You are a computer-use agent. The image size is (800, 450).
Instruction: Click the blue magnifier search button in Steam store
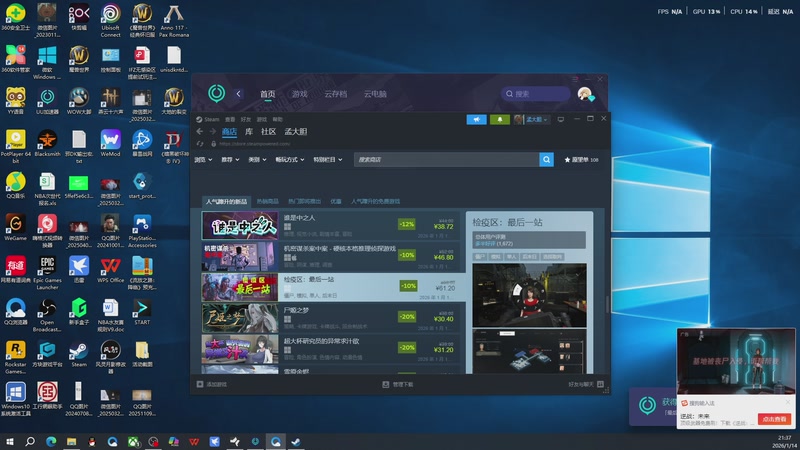[546, 160]
